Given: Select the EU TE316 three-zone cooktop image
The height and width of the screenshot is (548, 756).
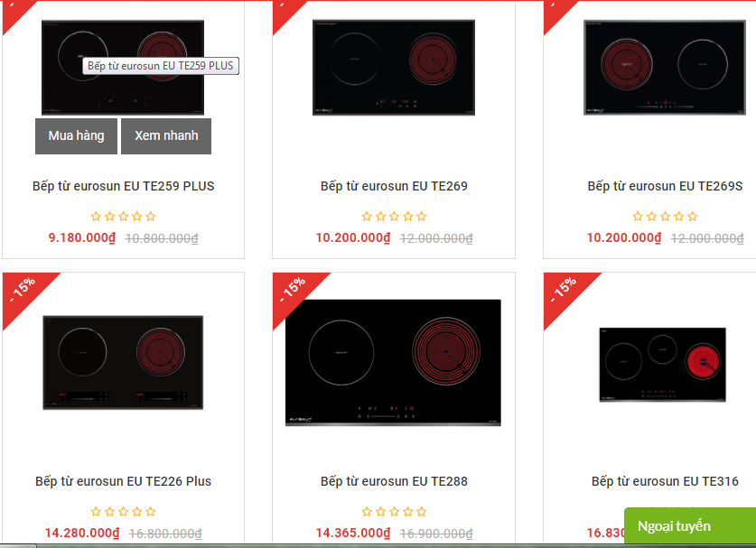Looking at the screenshot, I should coord(662,365).
